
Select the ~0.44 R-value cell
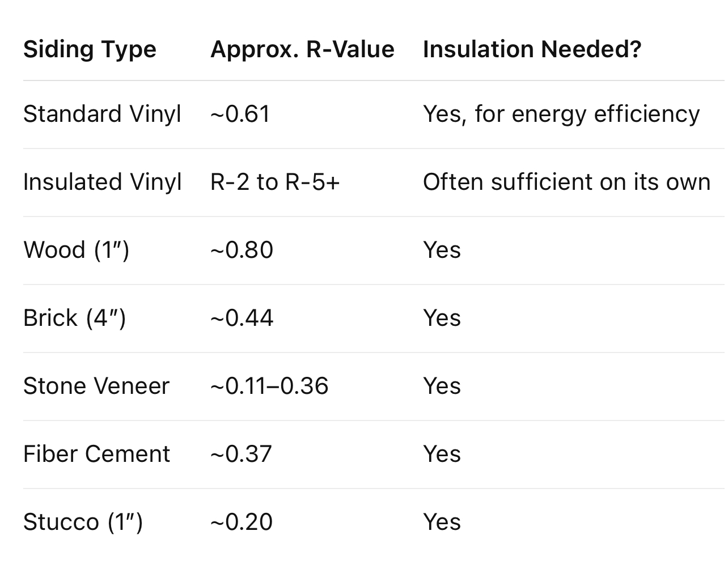[x=242, y=318]
